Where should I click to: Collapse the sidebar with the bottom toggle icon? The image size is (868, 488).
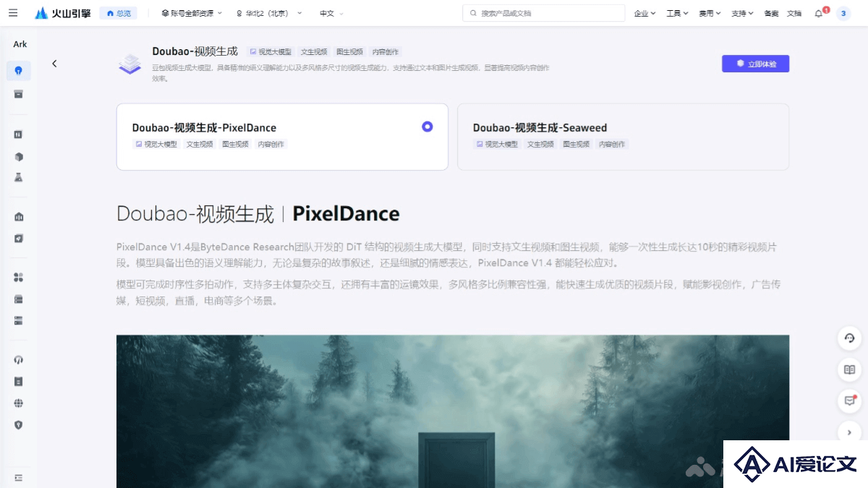click(x=19, y=478)
